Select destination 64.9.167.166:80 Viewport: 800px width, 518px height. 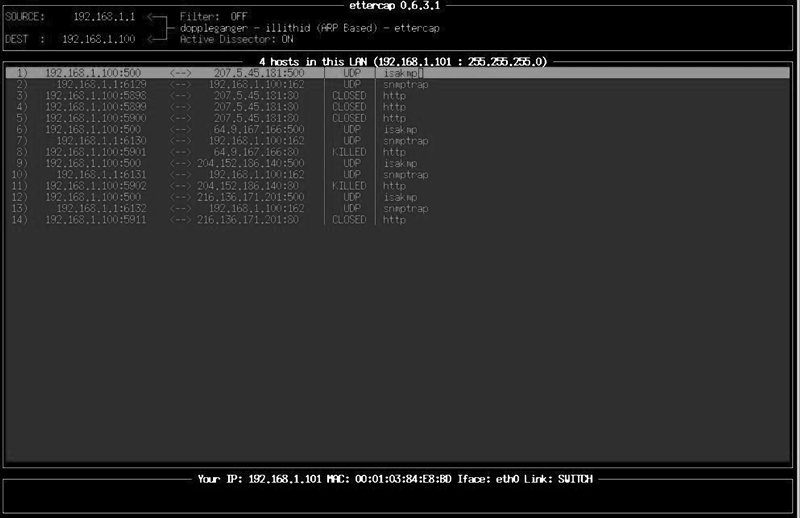(x=256, y=152)
